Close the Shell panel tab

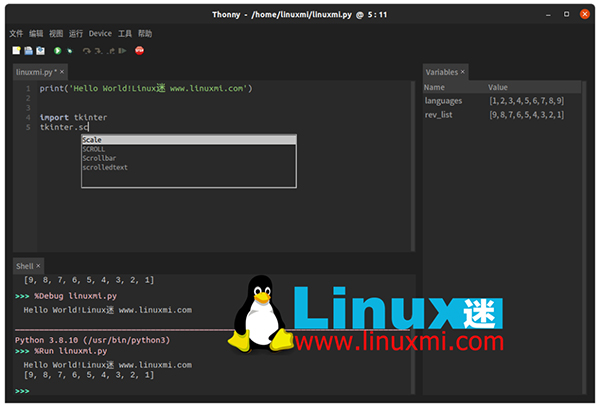pos(38,266)
